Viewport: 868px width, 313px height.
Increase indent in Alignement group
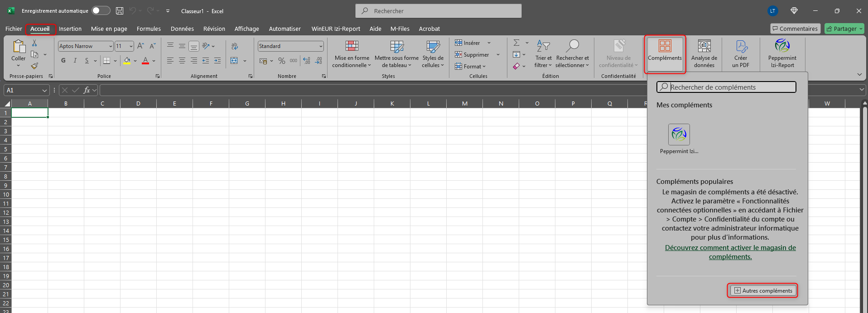pos(217,61)
